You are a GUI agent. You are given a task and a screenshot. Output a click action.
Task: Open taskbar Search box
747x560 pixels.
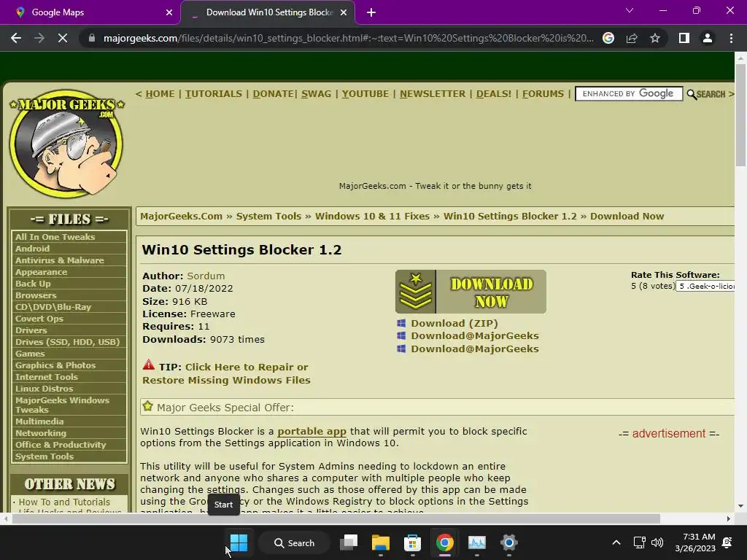click(x=294, y=542)
